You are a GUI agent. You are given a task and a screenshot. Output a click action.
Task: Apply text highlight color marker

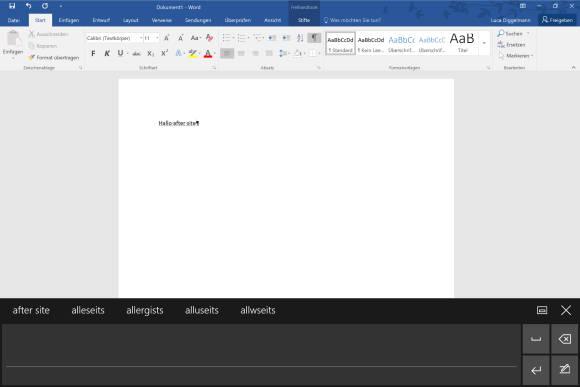[192, 54]
